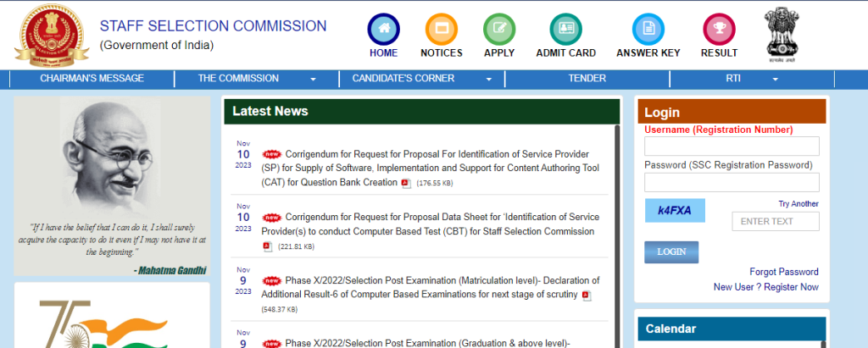868x348 pixels.
Task: Click the captcha ENTER TEXT field
Action: [x=775, y=221]
